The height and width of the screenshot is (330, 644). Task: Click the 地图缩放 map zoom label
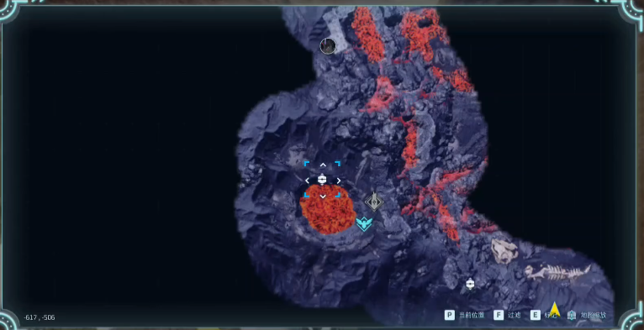click(593, 315)
